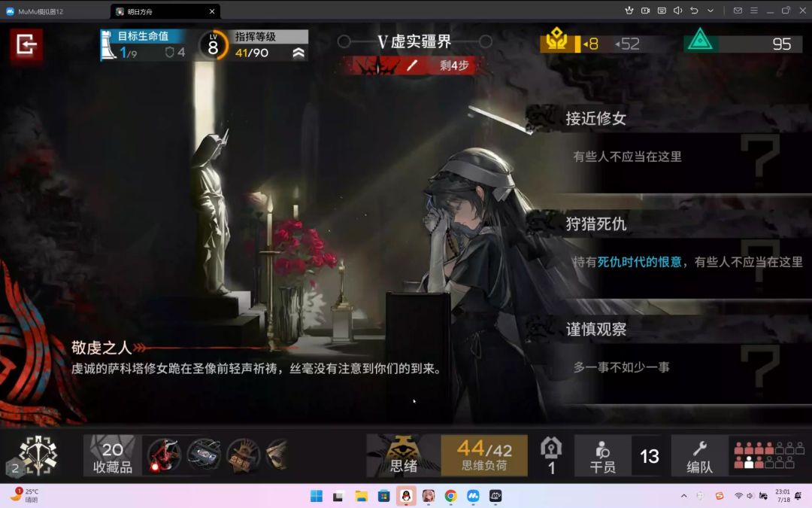Open 编队 squad wrench icon

pos(699,455)
